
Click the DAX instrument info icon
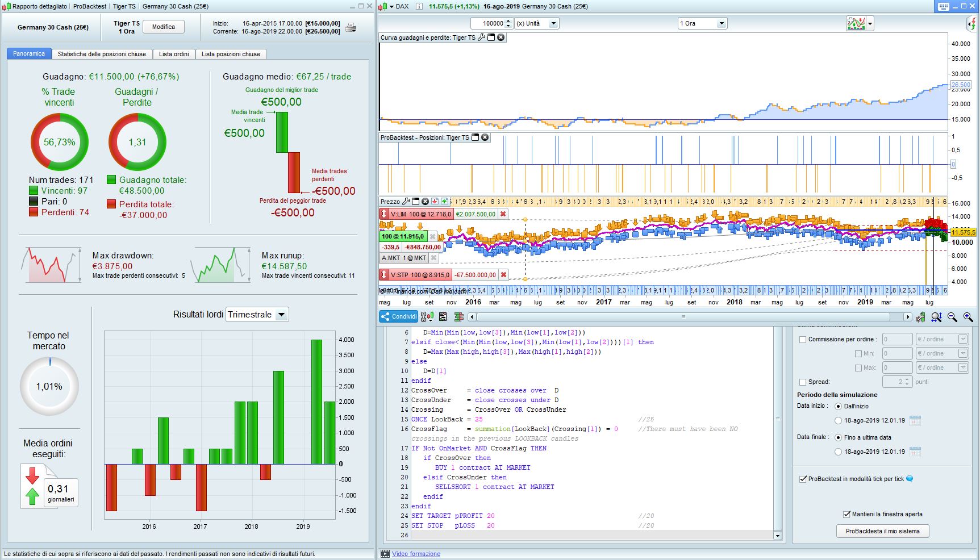click(419, 6)
